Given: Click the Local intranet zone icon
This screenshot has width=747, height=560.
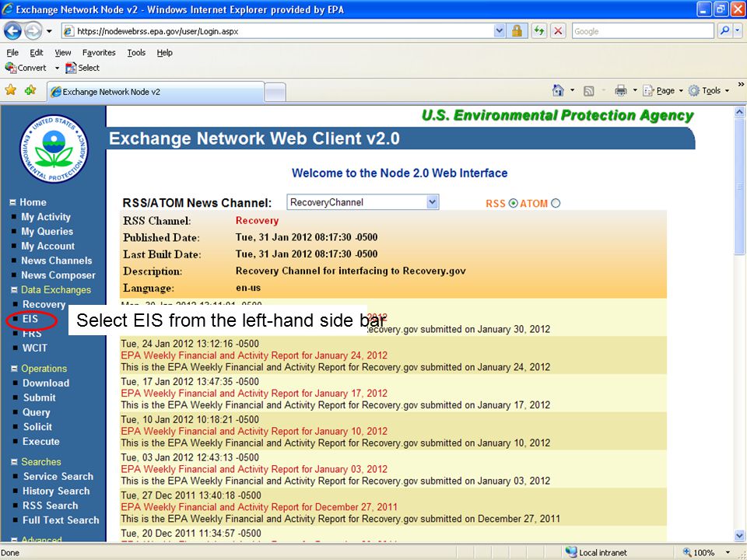Looking at the screenshot, I should tap(570, 552).
